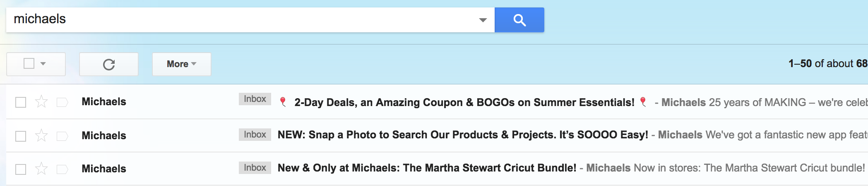
Task: Open the 2-Day Deals email subject
Action: tap(464, 102)
